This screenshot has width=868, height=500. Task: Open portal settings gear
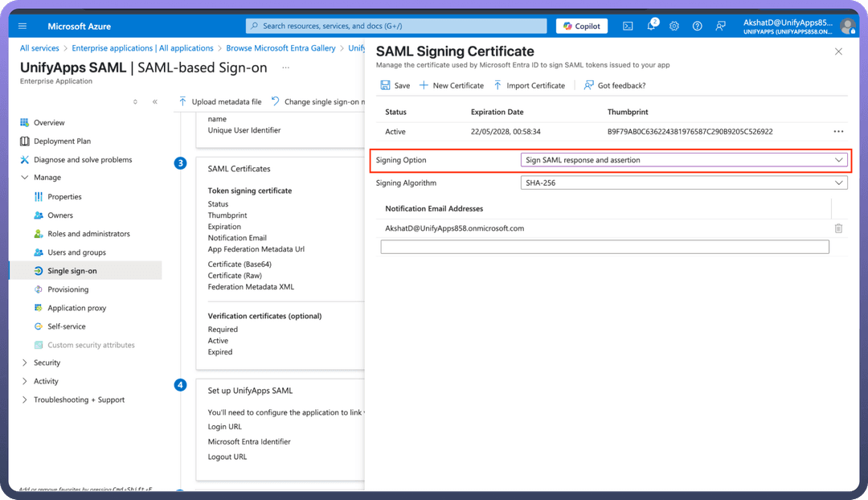[674, 27]
